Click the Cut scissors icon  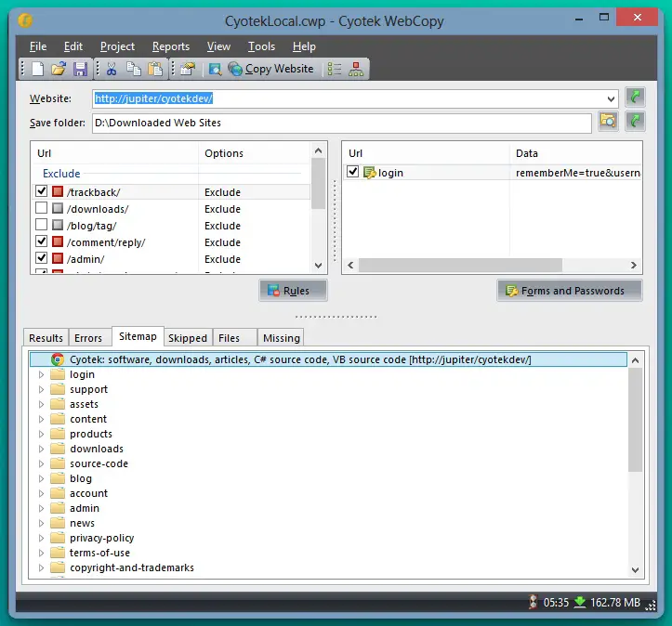[112, 69]
